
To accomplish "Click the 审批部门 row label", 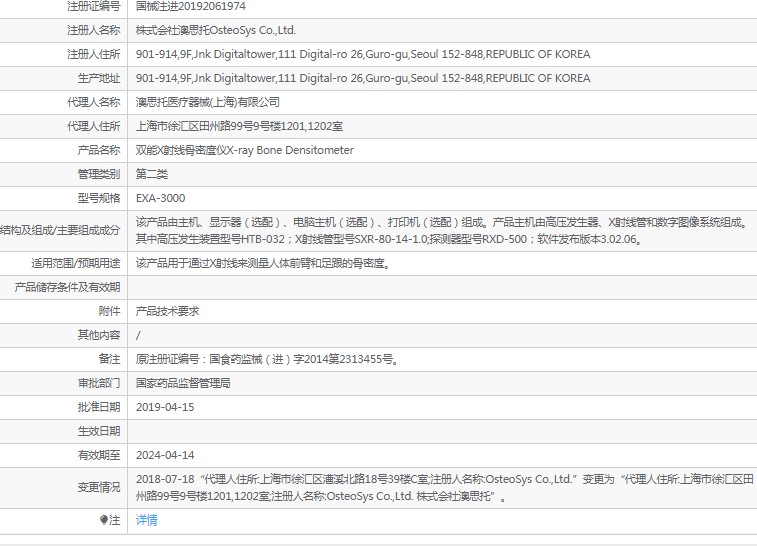I will [98, 383].
